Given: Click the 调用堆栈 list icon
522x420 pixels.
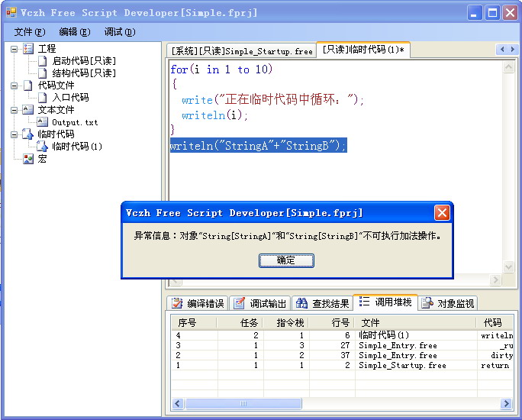Looking at the screenshot, I should click(364, 302).
